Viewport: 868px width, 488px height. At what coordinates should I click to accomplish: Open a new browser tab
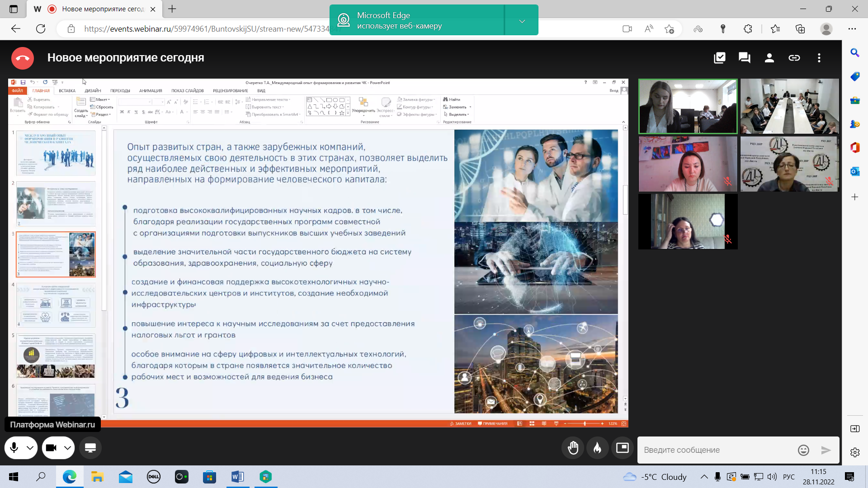click(172, 9)
